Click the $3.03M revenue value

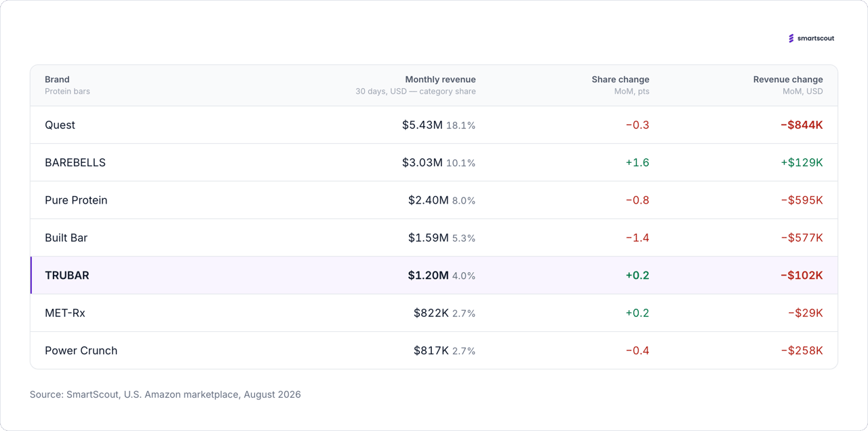click(x=422, y=163)
